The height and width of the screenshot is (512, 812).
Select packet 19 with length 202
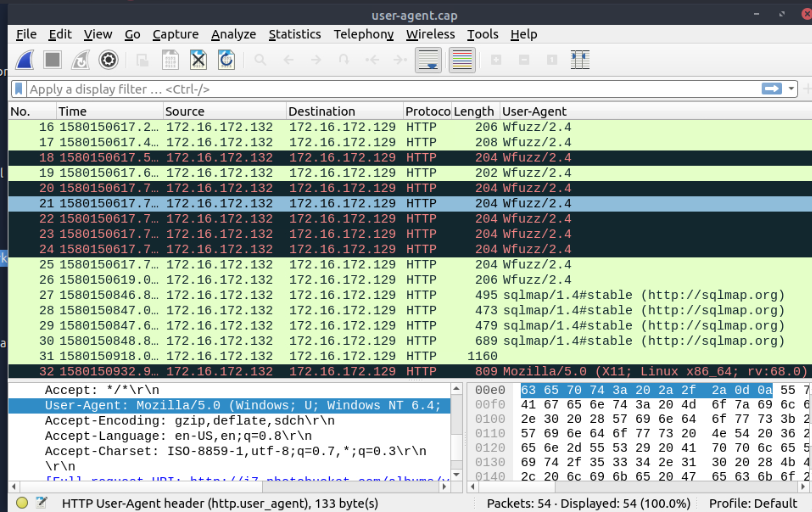[410, 173]
